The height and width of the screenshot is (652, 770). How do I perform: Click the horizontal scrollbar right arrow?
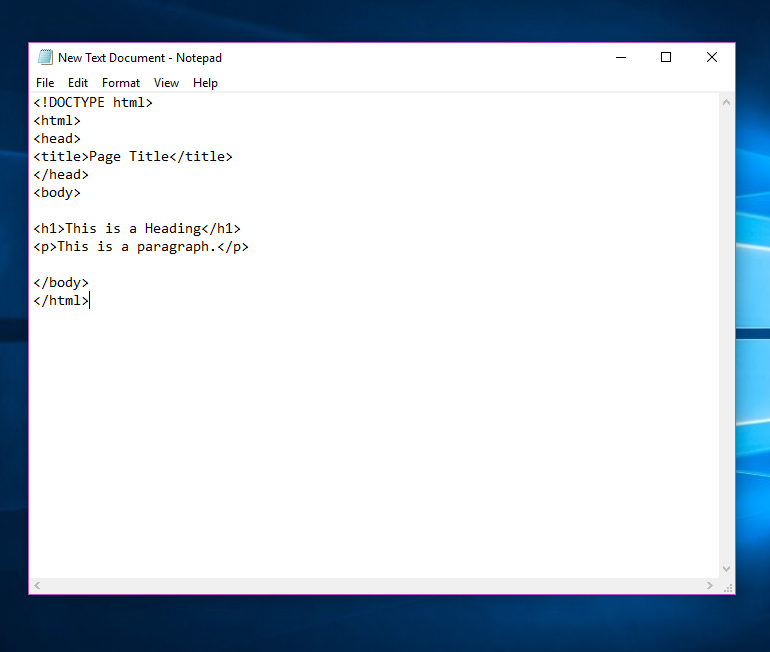coord(710,585)
